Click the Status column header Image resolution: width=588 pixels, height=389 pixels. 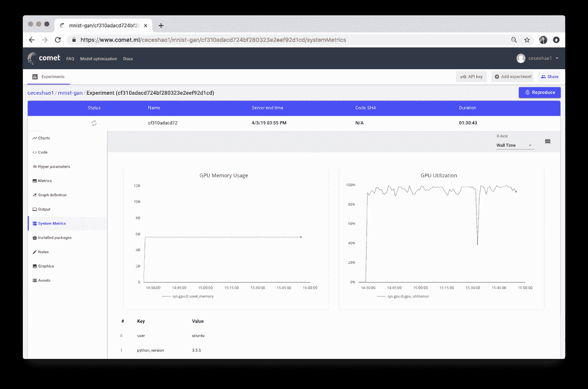click(94, 108)
